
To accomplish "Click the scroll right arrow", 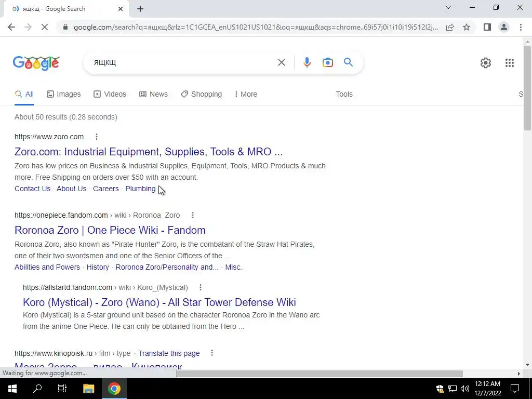I will (x=519, y=374).
